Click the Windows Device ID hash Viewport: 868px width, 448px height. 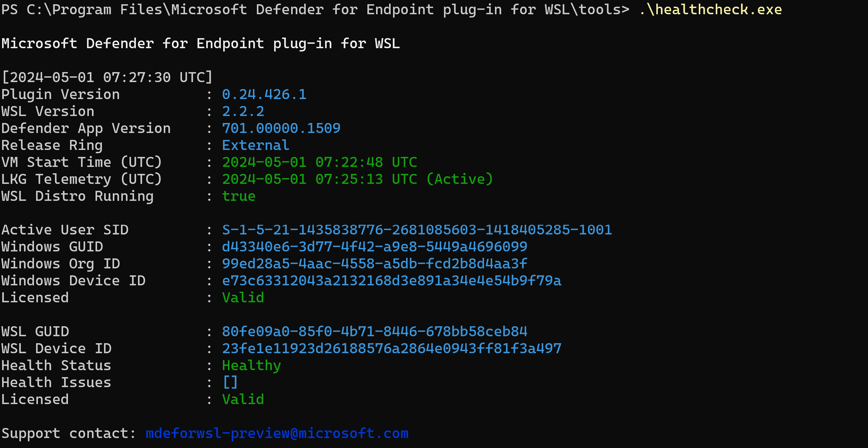coord(392,281)
